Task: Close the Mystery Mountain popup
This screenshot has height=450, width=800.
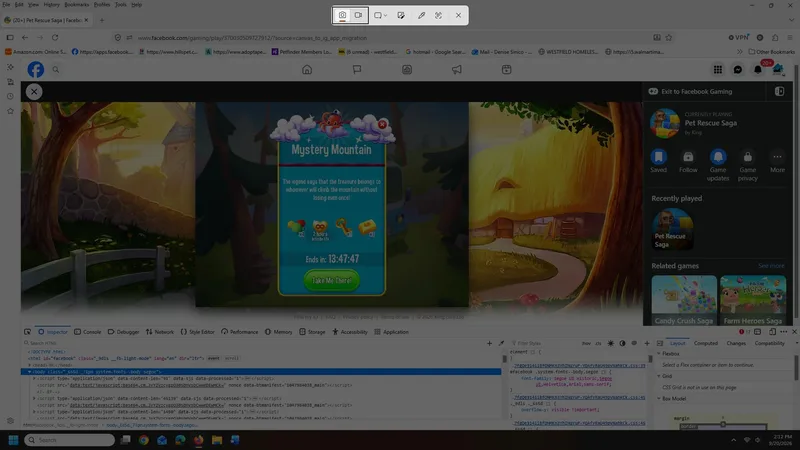Action: point(382,124)
